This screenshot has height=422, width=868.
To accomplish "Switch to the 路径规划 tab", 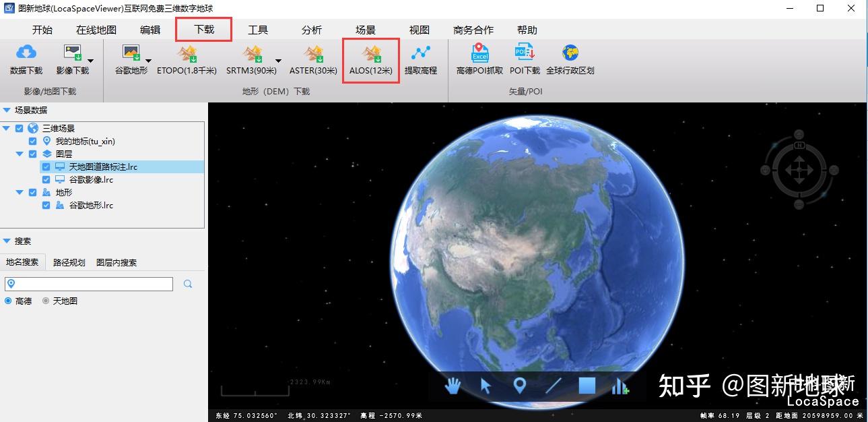I will pyautogui.click(x=69, y=262).
